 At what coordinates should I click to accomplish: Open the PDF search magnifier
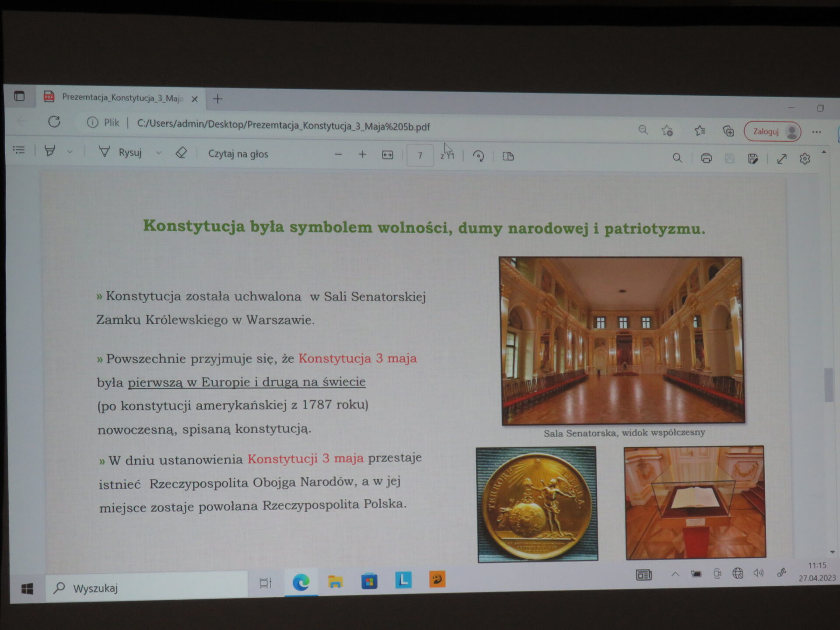677,158
